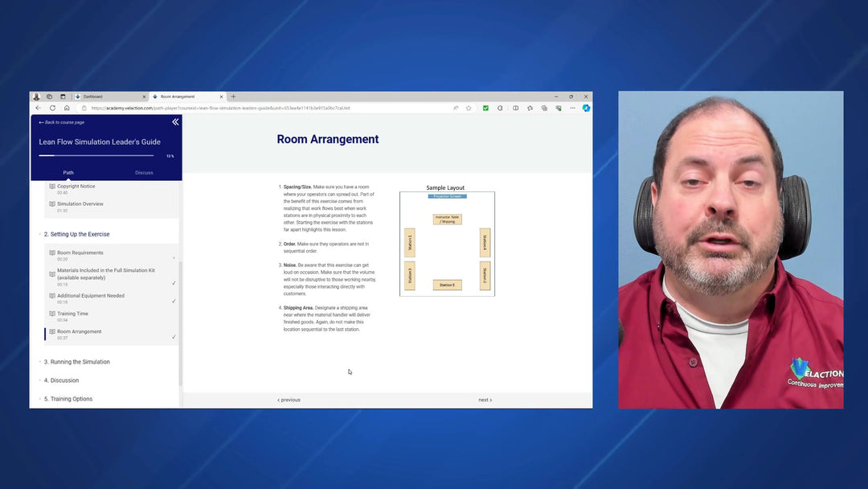Click the split screen icon in toolbar

(515, 108)
